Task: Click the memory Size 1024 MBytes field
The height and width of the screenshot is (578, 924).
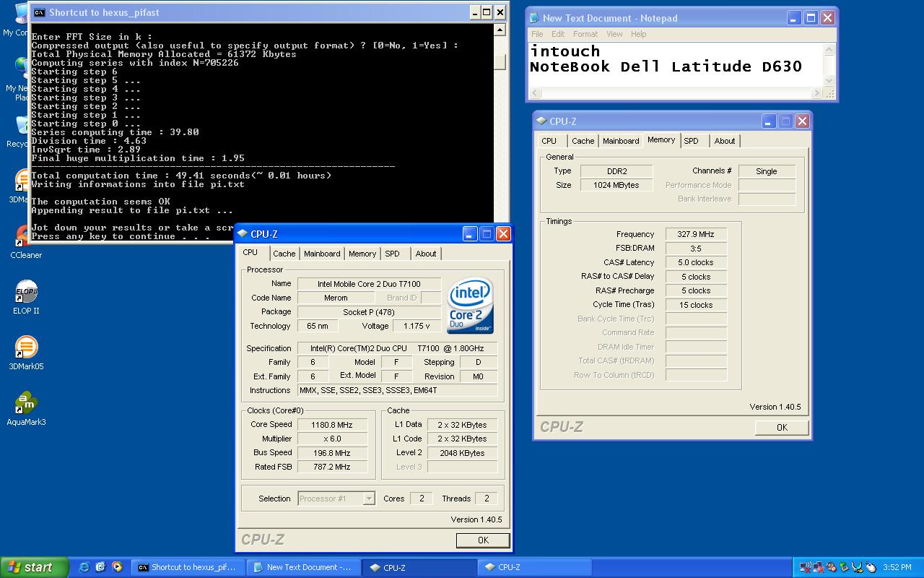Action: pyautogui.click(x=616, y=185)
